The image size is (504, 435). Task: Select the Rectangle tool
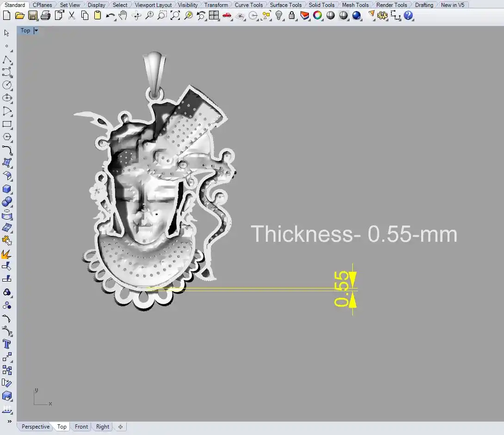[7, 124]
